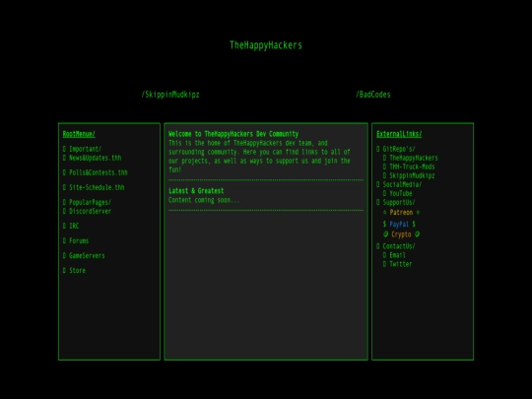
Task: Click the coin symbol left of Crypto
Action: (x=385, y=234)
